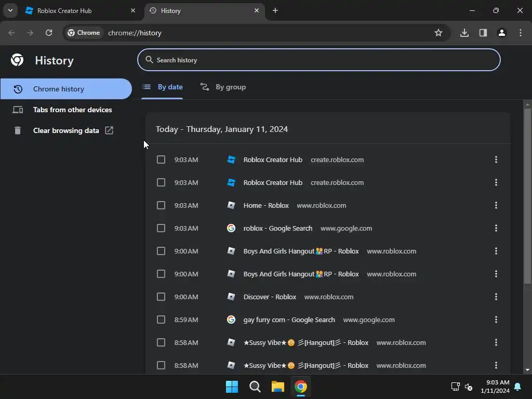
Task: Open more actions for second Boys And Girls Hangout
Action: (x=496, y=274)
